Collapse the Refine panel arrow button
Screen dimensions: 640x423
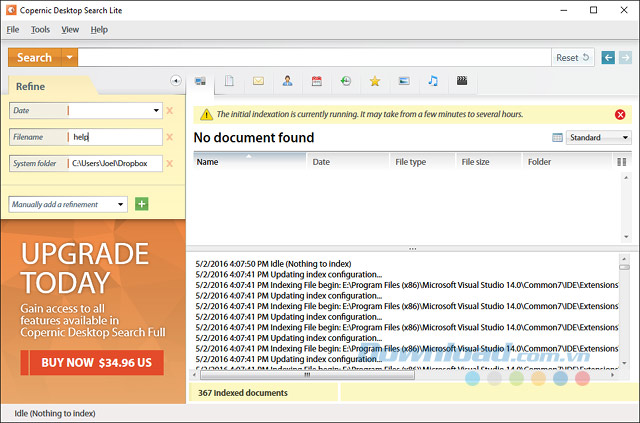tap(176, 80)
